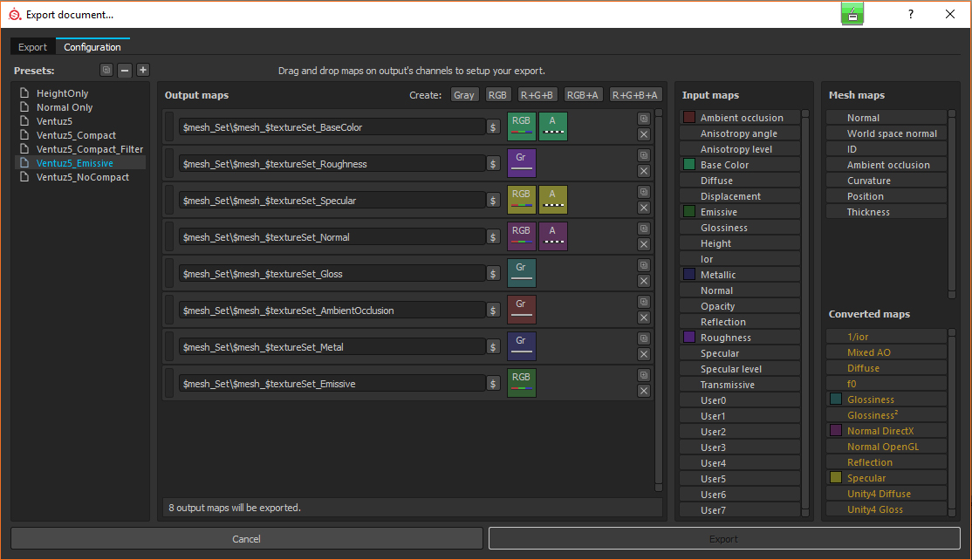Remove the Emissive output map
This screenshot has width=972, height=560.
pos(644,391)
